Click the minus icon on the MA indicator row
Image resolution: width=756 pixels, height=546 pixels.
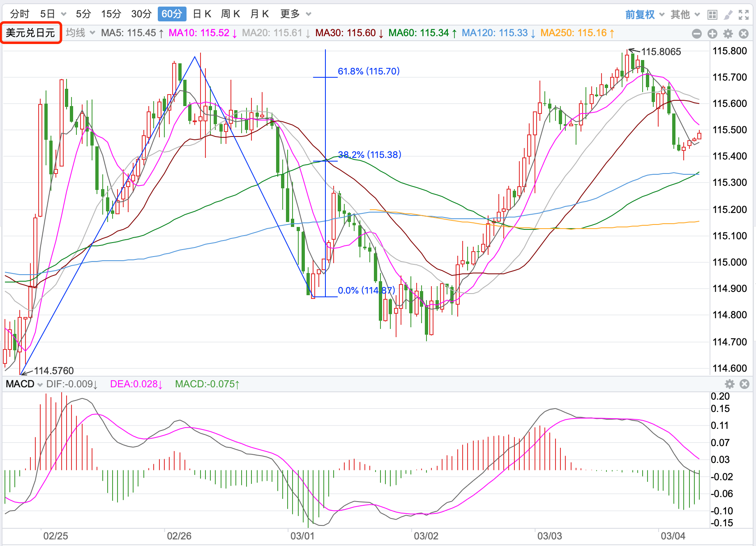[x=697, y=34]
